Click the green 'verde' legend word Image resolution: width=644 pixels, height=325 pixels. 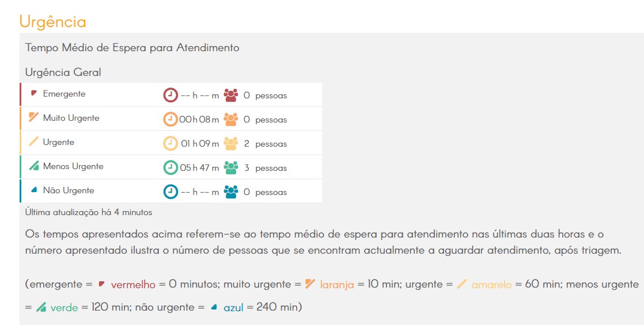(64, 308)
